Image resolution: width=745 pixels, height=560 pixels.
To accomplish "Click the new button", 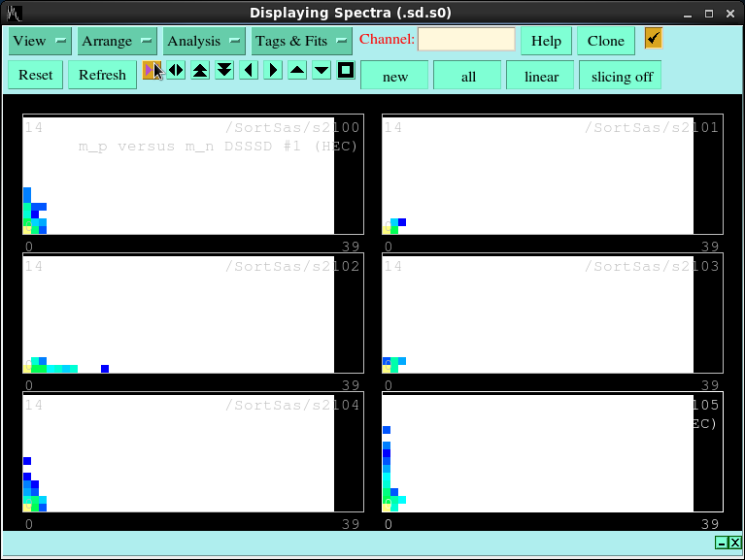I will (394, 75).
